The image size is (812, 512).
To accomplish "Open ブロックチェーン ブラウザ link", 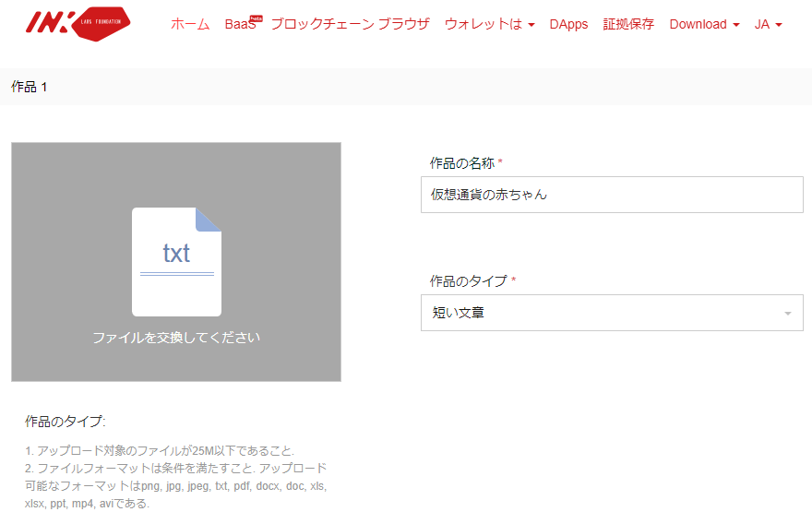I will [x=350, y=24].
